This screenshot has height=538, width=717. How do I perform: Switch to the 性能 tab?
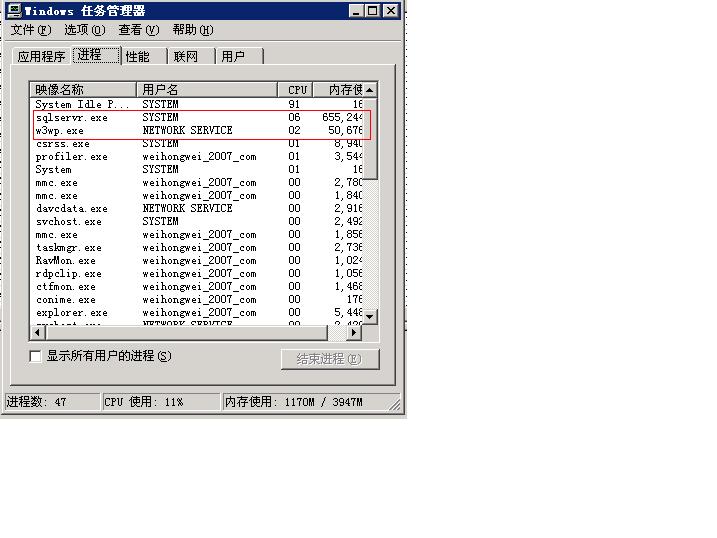(144, 57)
